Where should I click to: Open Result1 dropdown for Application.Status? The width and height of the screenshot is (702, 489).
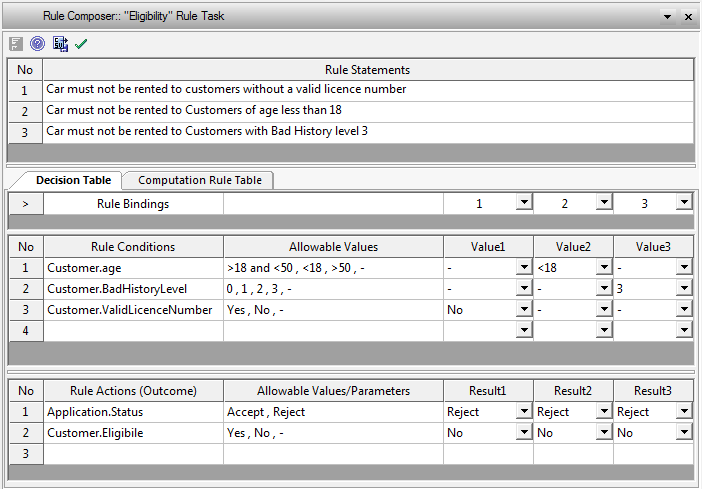(x=524, y=411)
